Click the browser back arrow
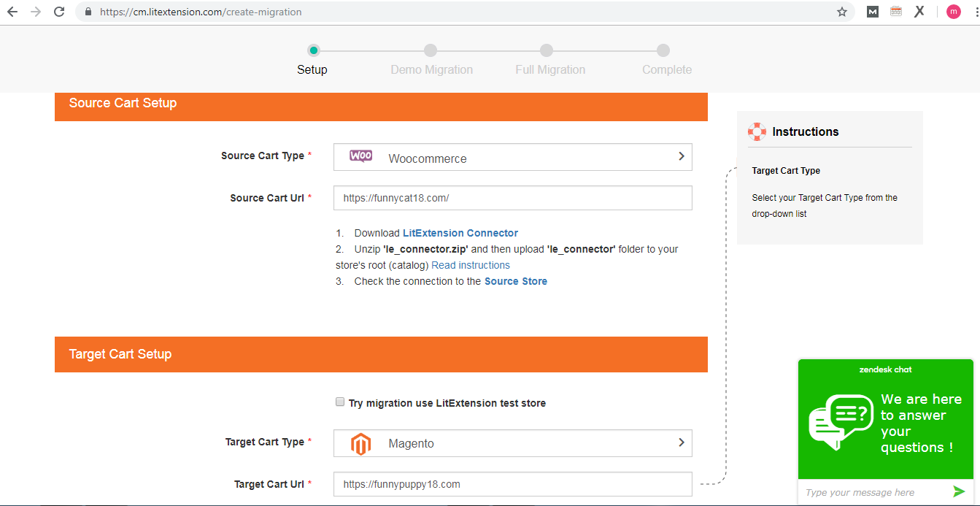980x506 pixels. click(x=11, y=12)
